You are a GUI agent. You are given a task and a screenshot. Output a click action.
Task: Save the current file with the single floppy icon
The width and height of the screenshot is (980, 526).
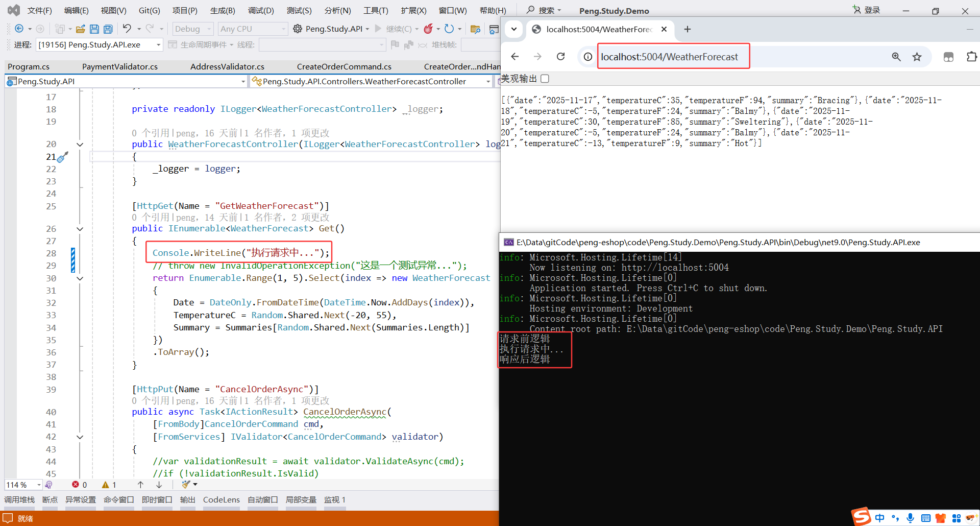tap(94, 29)
